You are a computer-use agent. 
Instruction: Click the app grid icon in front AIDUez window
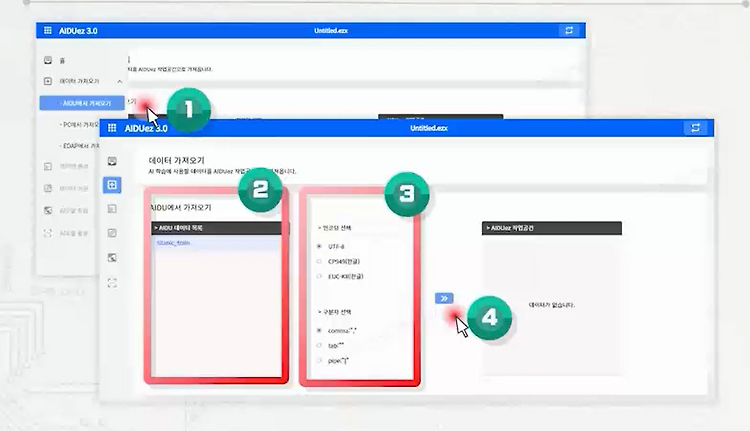tap(112, 128)
